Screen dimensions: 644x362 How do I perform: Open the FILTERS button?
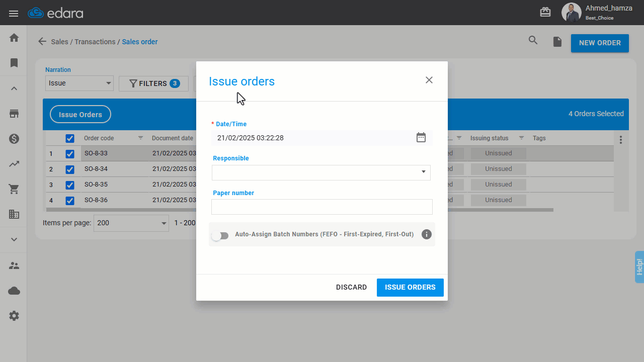153,83
